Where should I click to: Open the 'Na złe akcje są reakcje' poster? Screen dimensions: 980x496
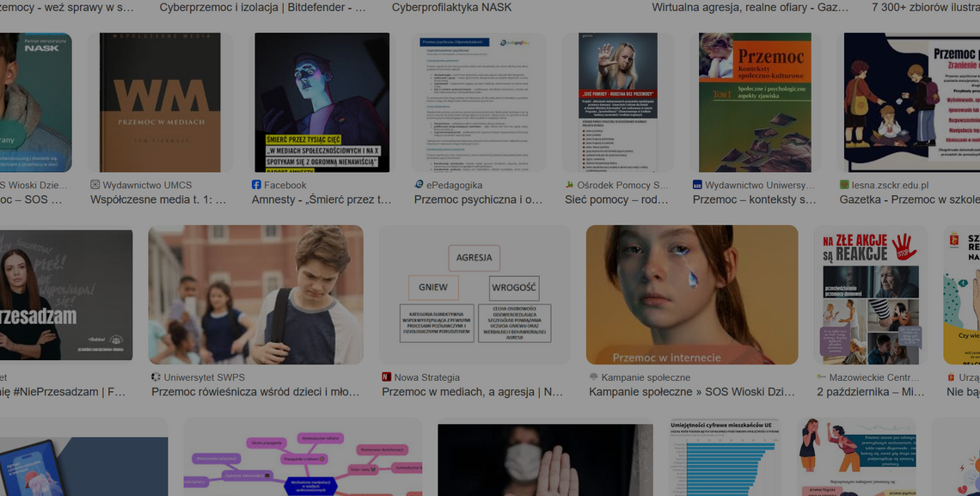[x=870, y=295]
